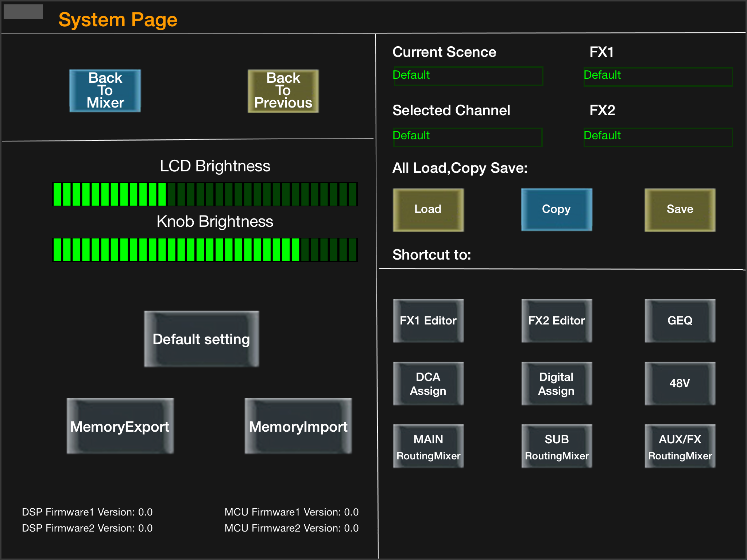Save all settings with Save button
Viewport: 747px width, 560px height.
pyautogui.click(x=680, y=210)
